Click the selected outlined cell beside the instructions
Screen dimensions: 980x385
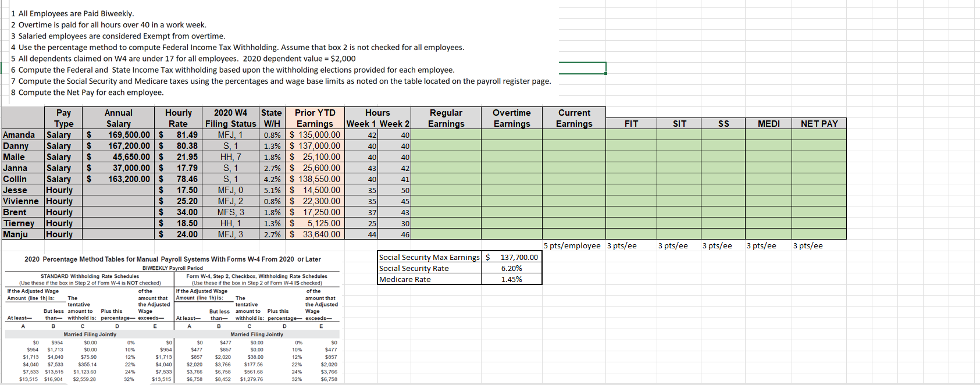coord(582,68)
